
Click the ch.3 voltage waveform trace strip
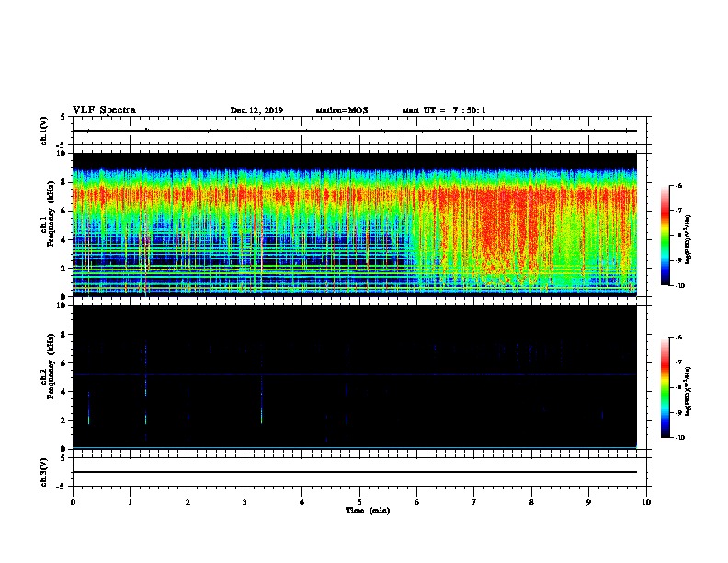click(359, 472)
